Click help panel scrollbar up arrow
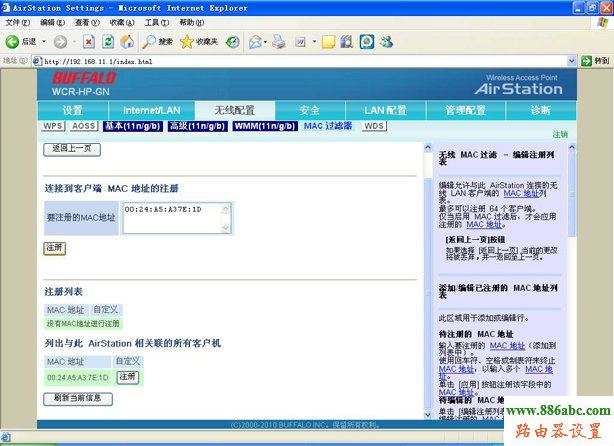This screenshot has width=614, height=446. [572, 148]
